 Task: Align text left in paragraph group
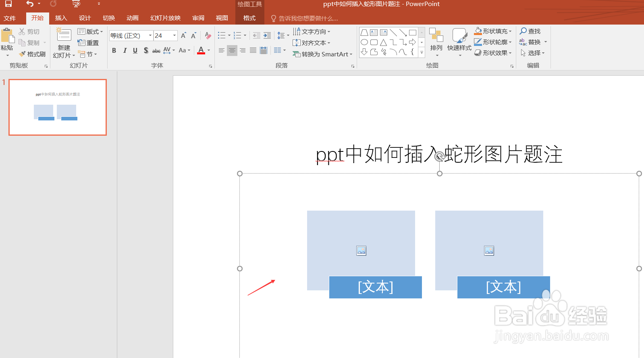(222, 50)
